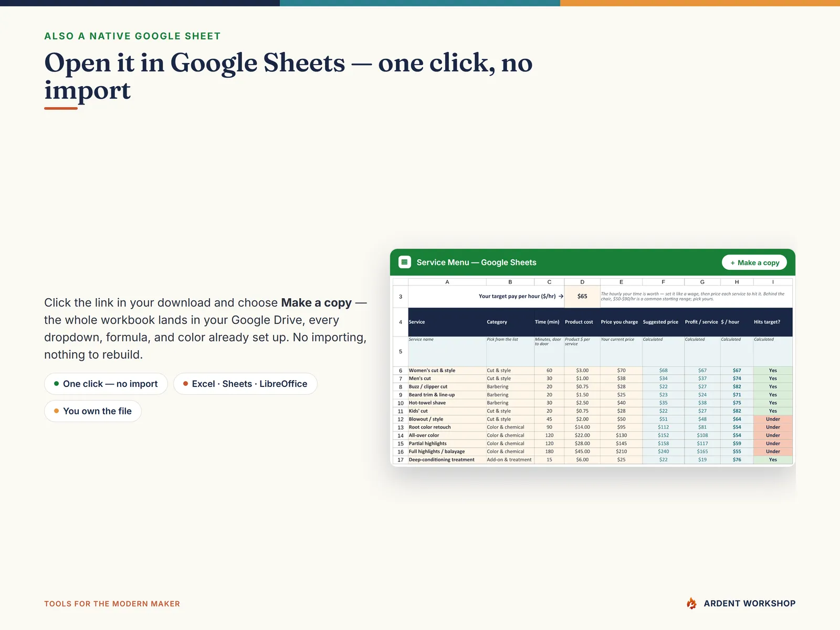Select the Buzz / clipper cut cell
Viewport: 840px width, 630px height.
pos(447,387)
